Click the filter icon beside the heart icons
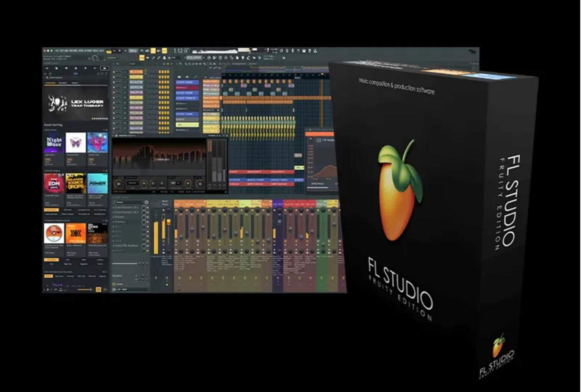581x392 pixels. (x=106, y=74)
